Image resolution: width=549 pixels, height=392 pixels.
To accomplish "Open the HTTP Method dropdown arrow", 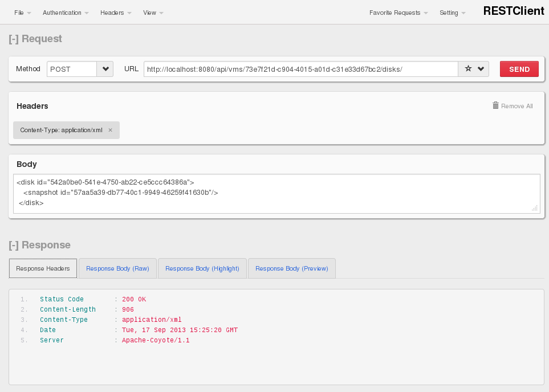I will coord(105,69).
